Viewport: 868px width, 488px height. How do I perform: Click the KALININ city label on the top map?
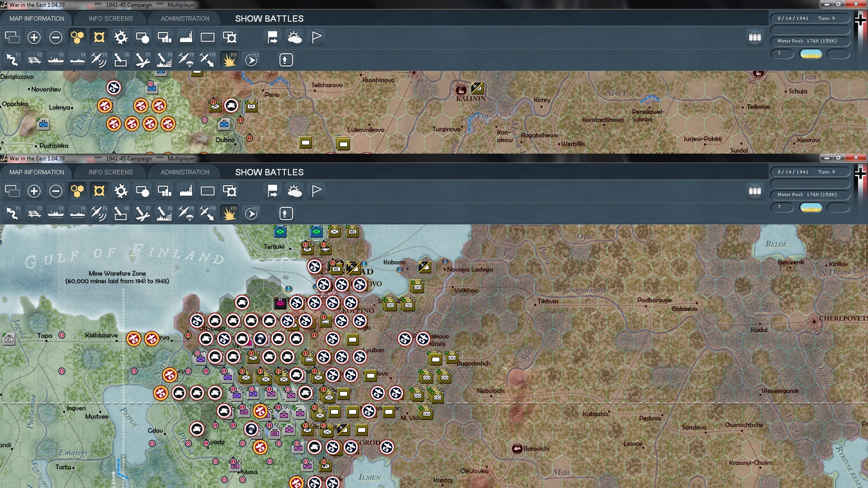click(471, 99)
